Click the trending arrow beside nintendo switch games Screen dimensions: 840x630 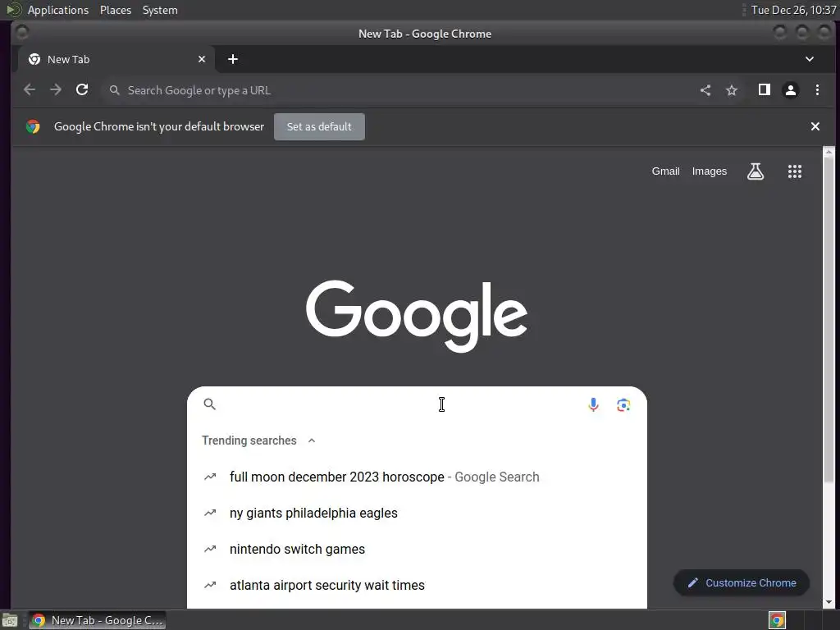click(210, 549)
